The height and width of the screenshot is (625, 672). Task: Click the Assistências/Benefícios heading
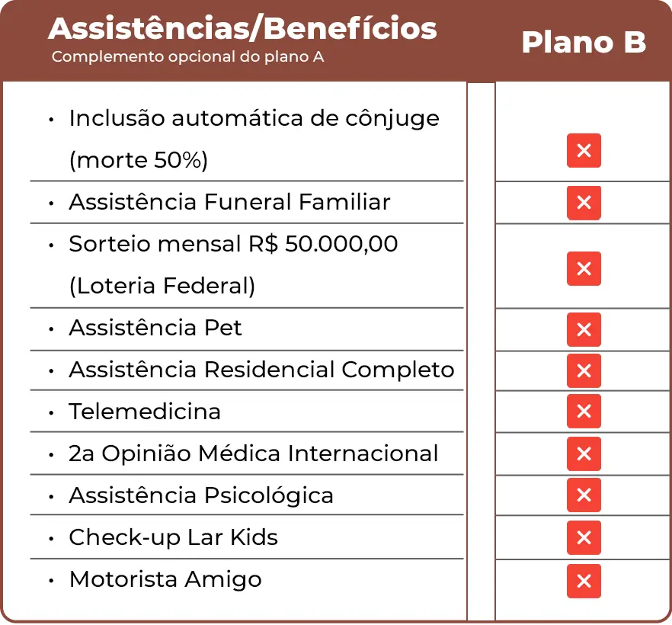point(242,29)
